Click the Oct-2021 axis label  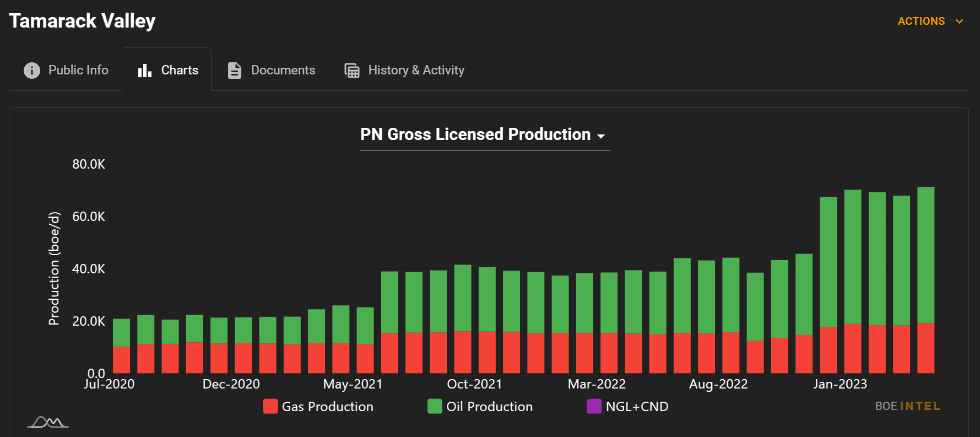click(474, 384)
